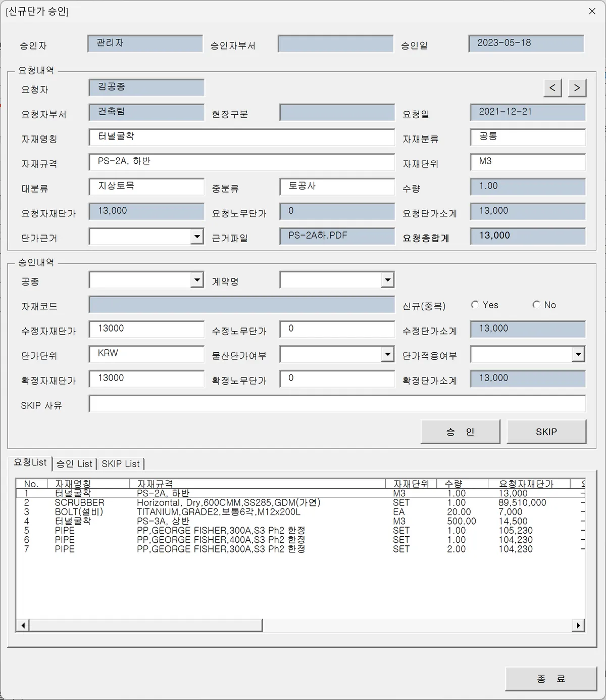Screen dimensions: 606x700
Task: Open the 단가근거 dropdown
Action: (x=197, y=237)
